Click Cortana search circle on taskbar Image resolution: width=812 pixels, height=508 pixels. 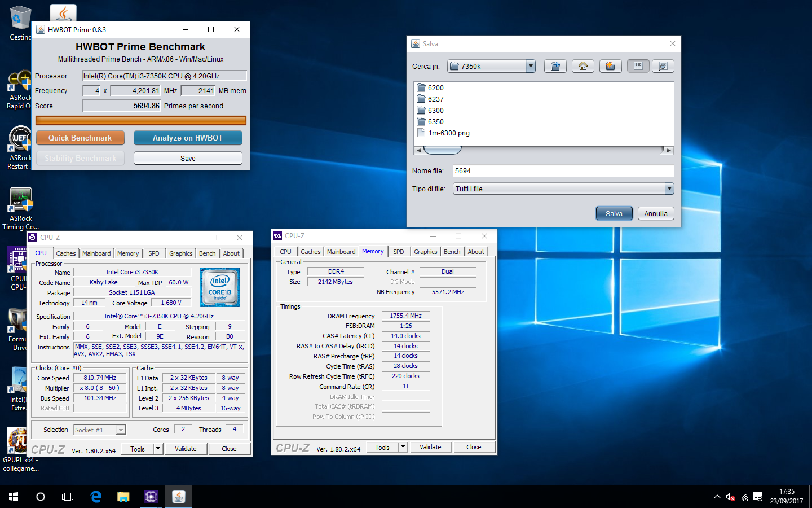[x=41, y=497]
